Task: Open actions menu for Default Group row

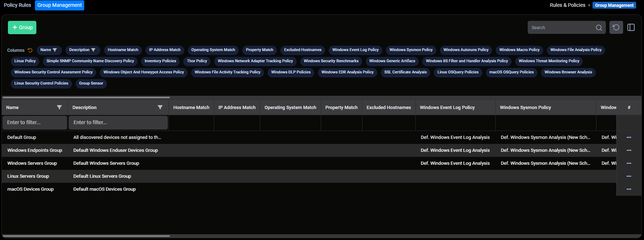Action: click(629, 137)
